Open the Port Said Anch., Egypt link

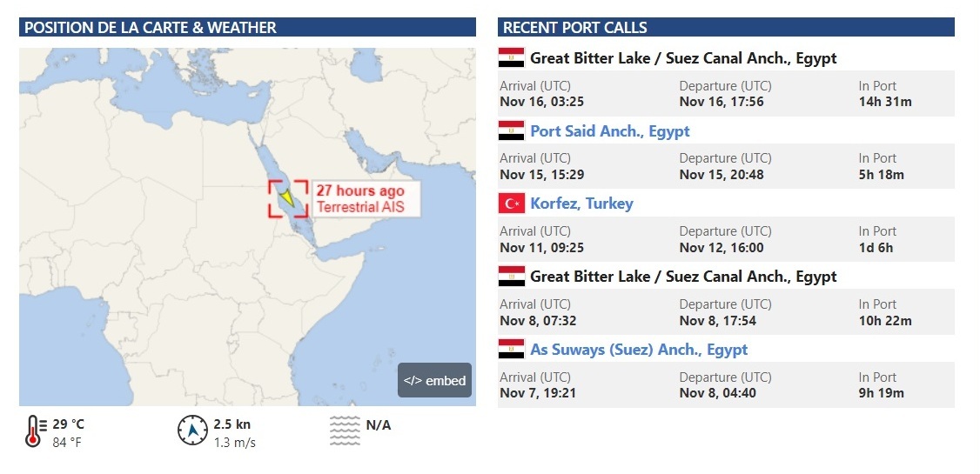pyautogui.click(x=609, y=131)
